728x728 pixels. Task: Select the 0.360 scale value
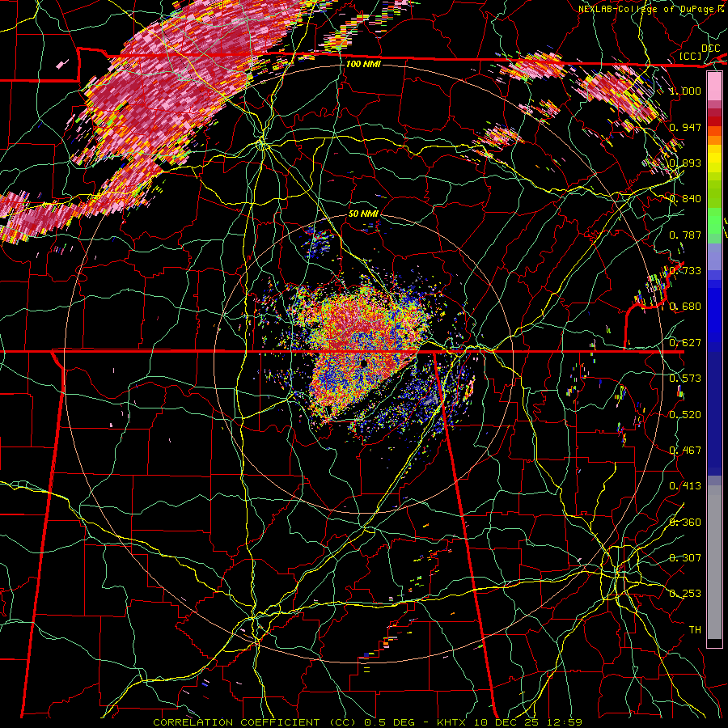tap(685, 522)
